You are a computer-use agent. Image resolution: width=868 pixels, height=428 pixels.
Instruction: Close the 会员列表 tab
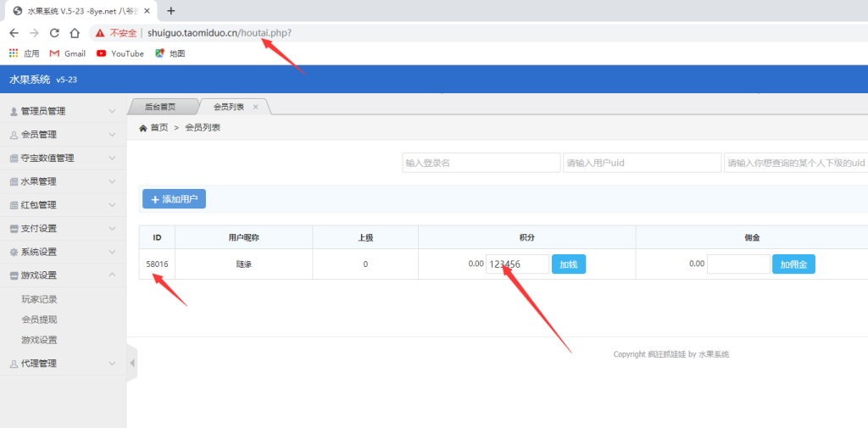click(x=255, y=107)
